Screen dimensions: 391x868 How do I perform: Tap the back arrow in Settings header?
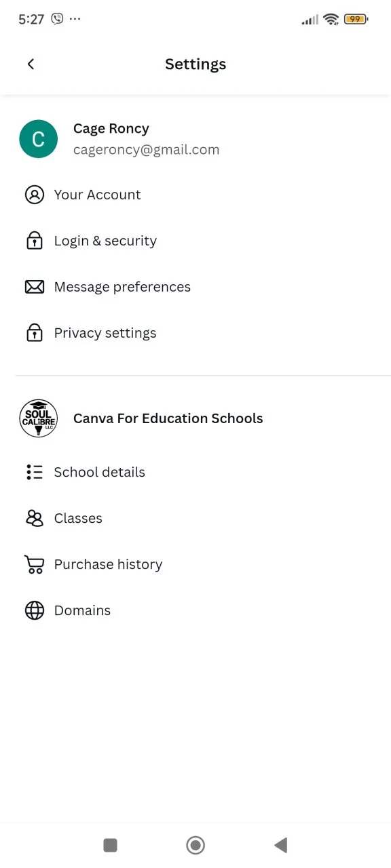click(31, 64)
